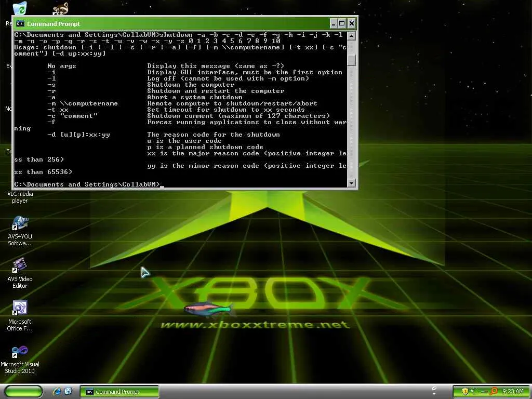Image resolution: width=532 pixels, height=399 pixels.
Task: Minimize the Command Prompt window
Action: click(333, 23)
